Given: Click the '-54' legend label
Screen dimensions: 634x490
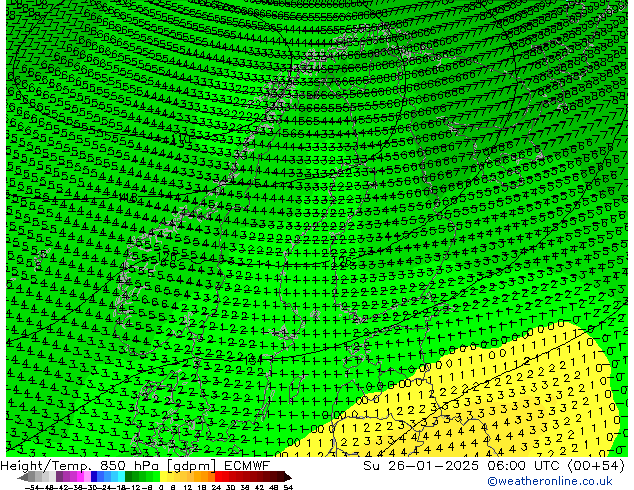Looking at the screenshot, I should [x=32, y=488].
